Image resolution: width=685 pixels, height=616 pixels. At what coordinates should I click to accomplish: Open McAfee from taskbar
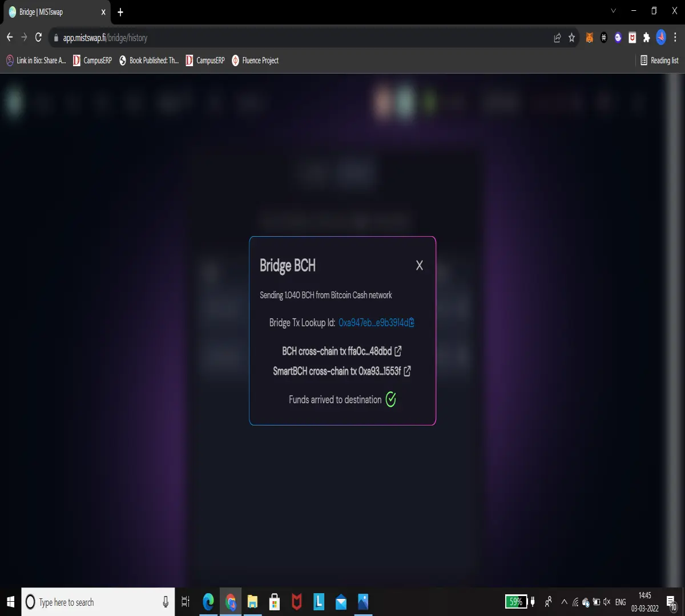[x=297, y=602]
